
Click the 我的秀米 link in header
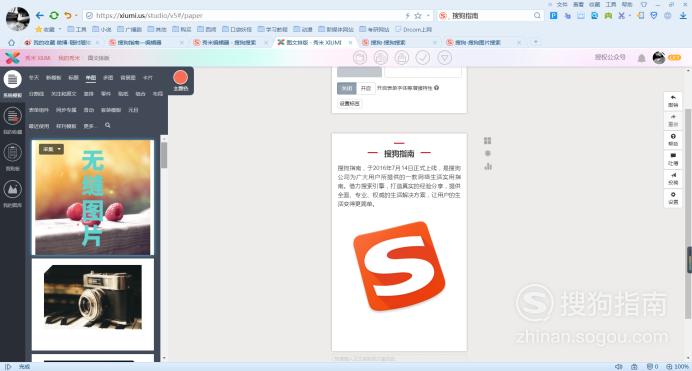pos(69,58)
